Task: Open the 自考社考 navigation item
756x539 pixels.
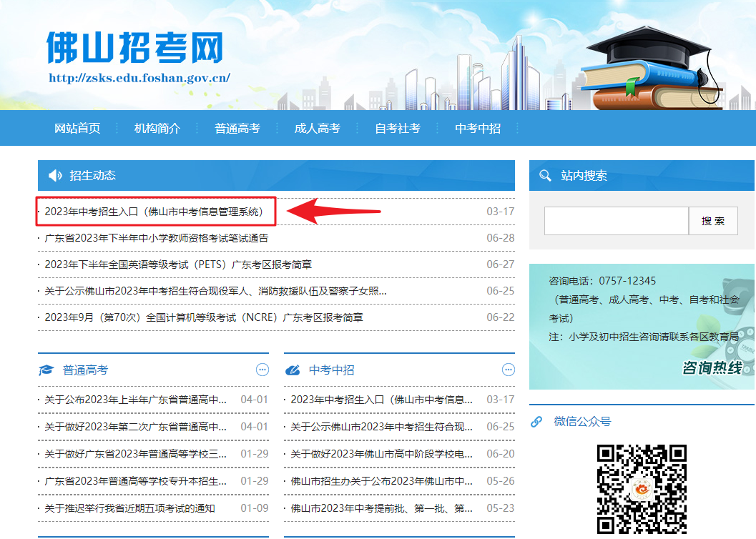Action: (x=398, y=129)
